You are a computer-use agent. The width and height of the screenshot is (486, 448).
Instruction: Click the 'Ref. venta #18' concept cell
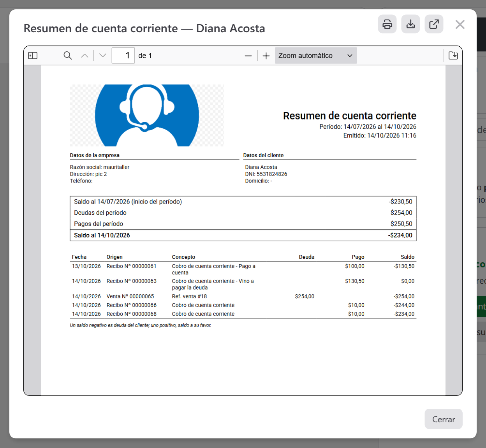(x=189, y=296)
